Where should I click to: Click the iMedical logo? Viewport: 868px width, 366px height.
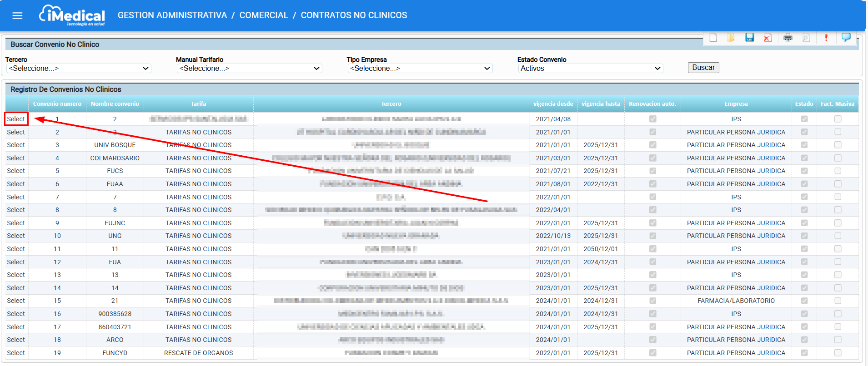[x=72, y=15]
